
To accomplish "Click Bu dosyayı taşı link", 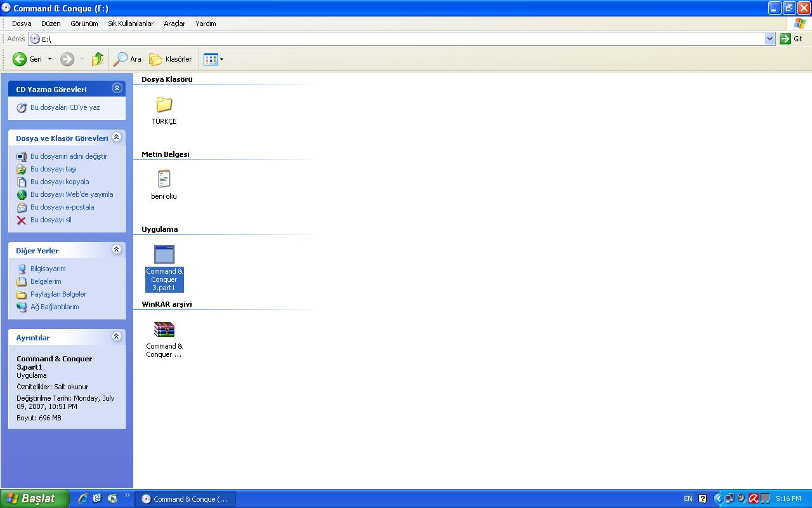I will 53,169.
